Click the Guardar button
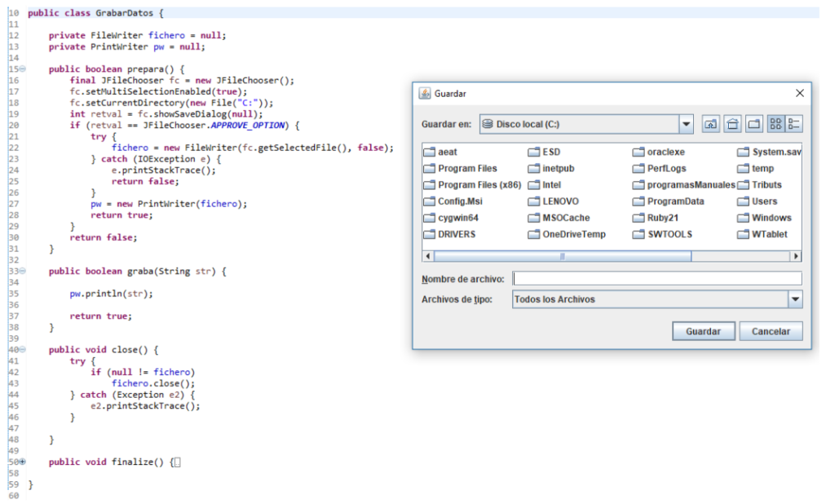Screen dimensions: 835x504 (x=703, y=331)
